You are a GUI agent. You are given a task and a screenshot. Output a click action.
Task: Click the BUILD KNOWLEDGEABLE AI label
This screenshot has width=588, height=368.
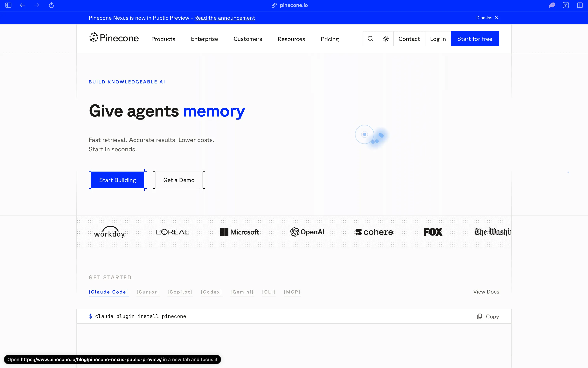(127, 82)
